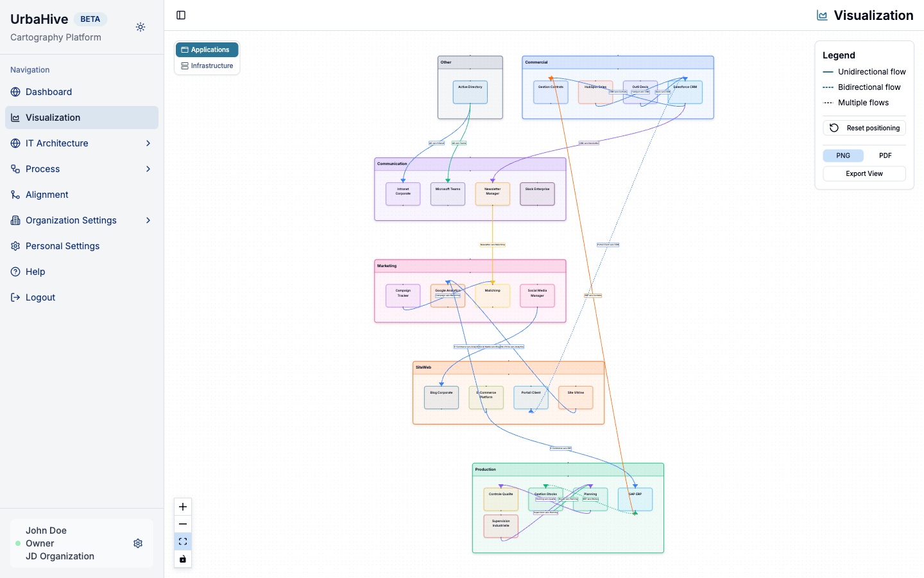Click the Dashboard globe icon
The image size is (924, 578).
[x=15, y=92]
